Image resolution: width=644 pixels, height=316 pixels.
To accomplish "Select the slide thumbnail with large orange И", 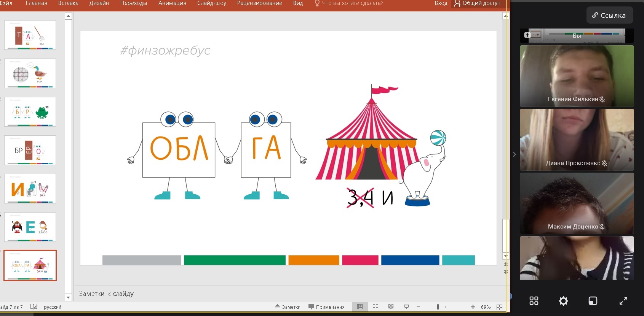I will [30, 189].
